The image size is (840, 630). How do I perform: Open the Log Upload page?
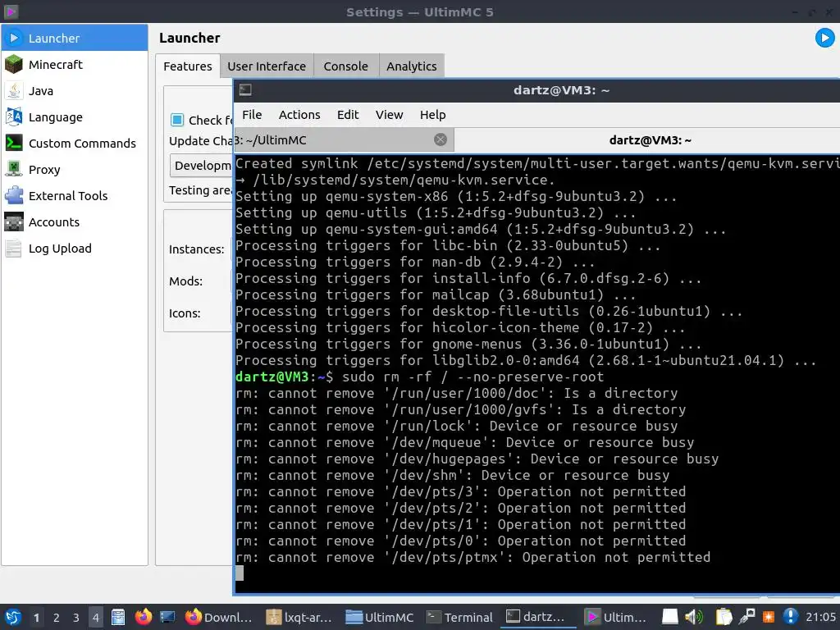pos(75,248)
